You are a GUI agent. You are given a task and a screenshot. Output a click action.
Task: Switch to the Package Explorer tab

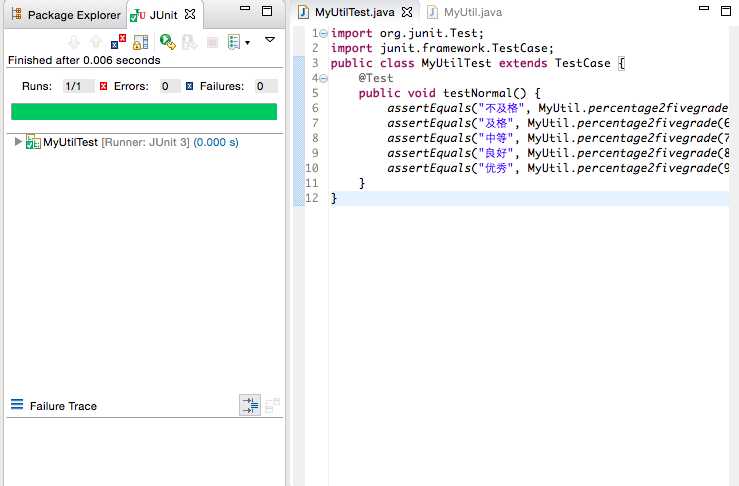(66, 15)
